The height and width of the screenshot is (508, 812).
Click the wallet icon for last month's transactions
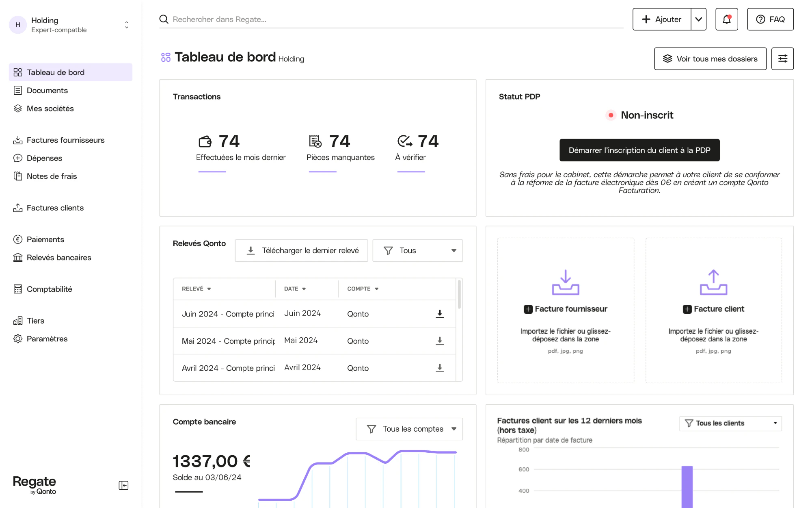pos(205,141)
